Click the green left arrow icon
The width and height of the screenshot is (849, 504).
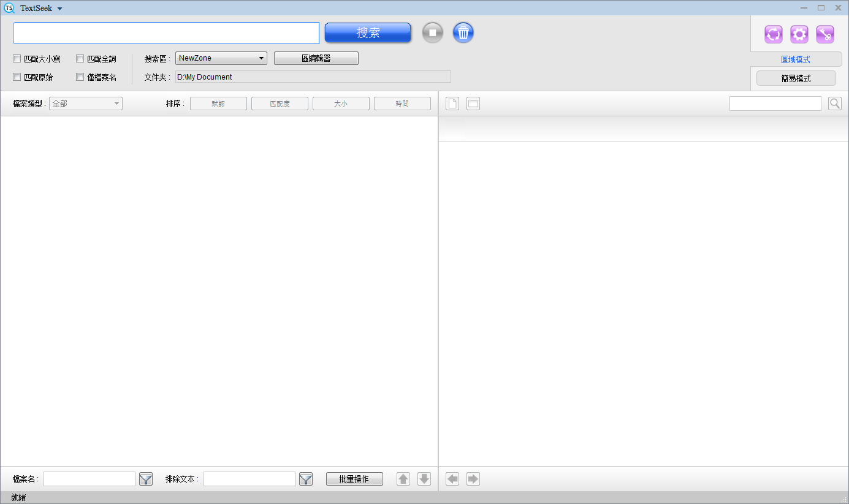coord(452,479)
